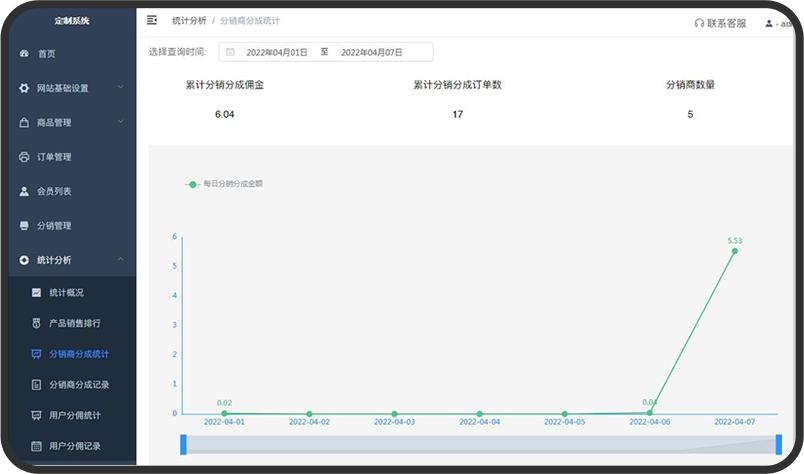Viewport: 804px width, 474px height.
Task: Click the 商品管理 shopping bag icon
Action: pyautogui.click(x=24, y=123)
